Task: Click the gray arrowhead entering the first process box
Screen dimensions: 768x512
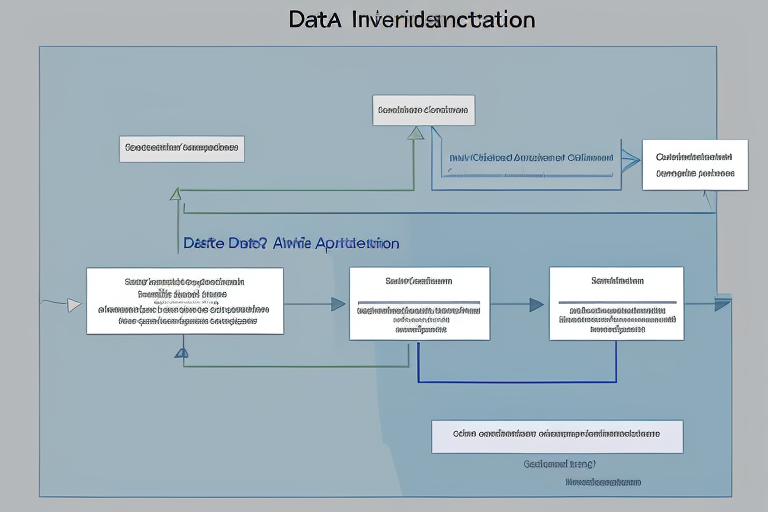Action: pos(73,305)
